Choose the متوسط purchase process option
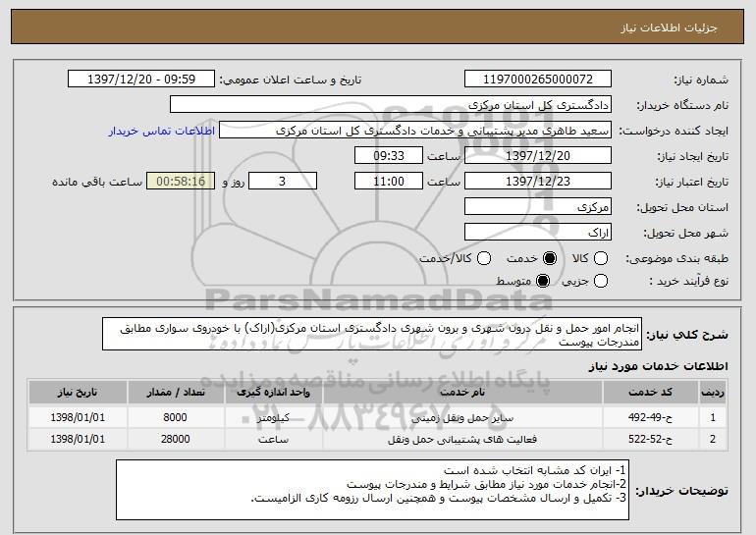The width and height of the screenshot is (756, 535). [x=542, y=281]
